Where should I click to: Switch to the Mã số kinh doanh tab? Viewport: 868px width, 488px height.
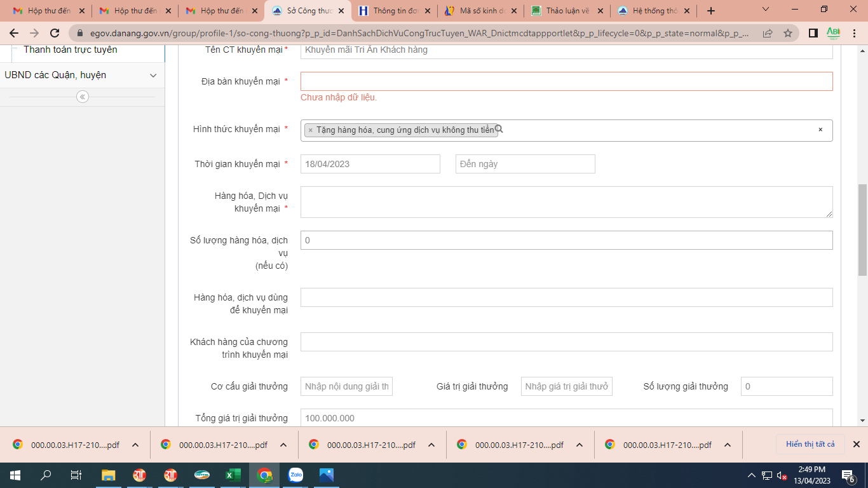pos(480,11)
